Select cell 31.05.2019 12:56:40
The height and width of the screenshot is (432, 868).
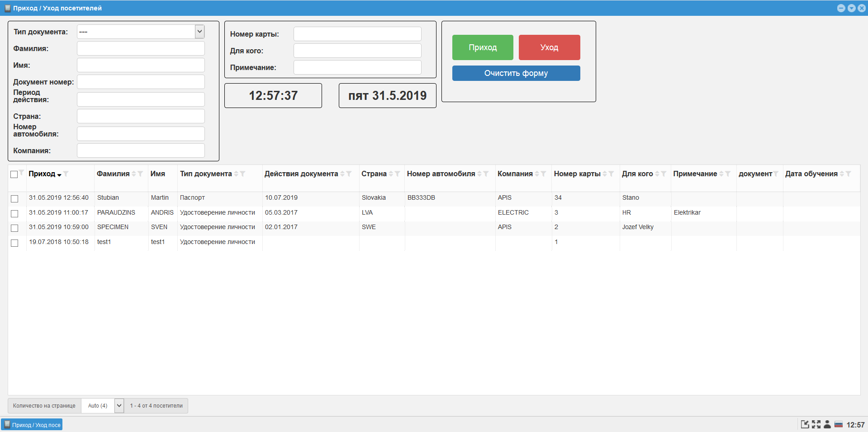pyautogui.click(x=59, y=198)
